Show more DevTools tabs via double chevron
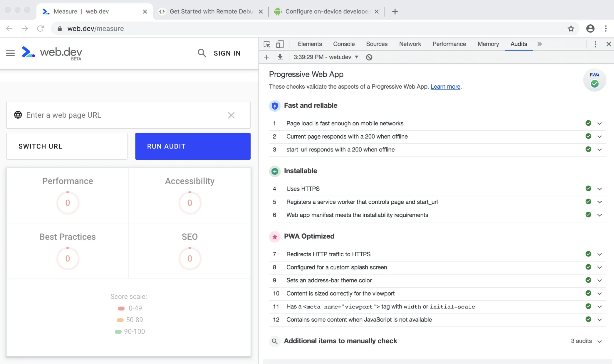This screenshot has height=364, width=614. [x=539, y=44]
